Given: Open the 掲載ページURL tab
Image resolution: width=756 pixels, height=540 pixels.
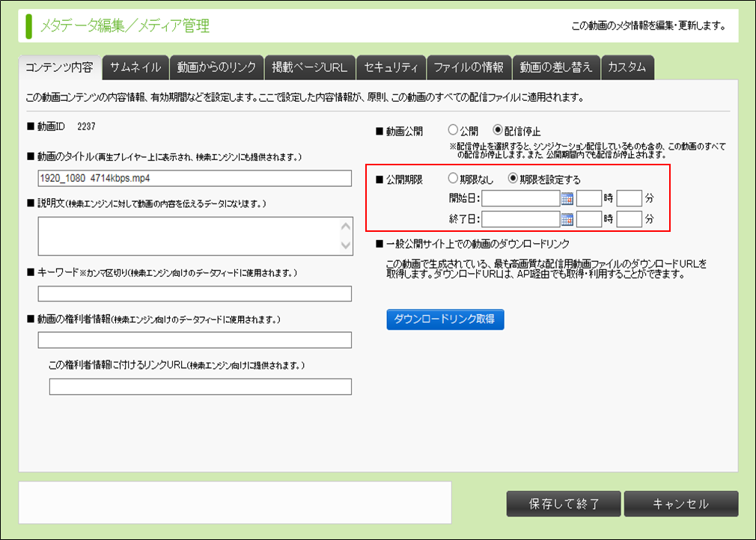Looking at the screenshot, I should [x=310, y=67].
